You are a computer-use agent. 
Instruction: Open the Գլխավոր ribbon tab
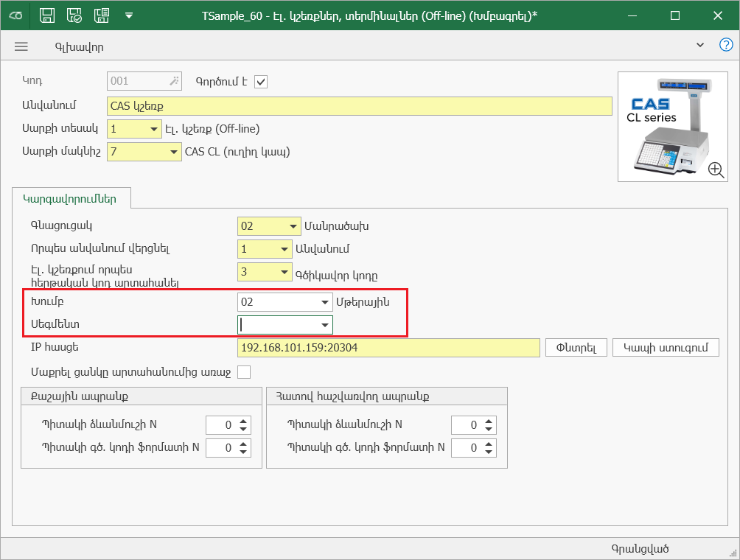[79, 46]
